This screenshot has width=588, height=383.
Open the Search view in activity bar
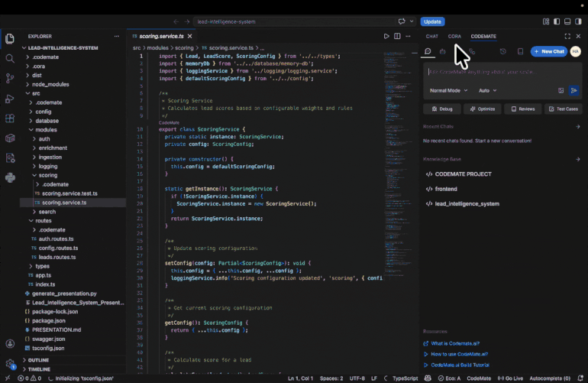click(x=10, y=59)
